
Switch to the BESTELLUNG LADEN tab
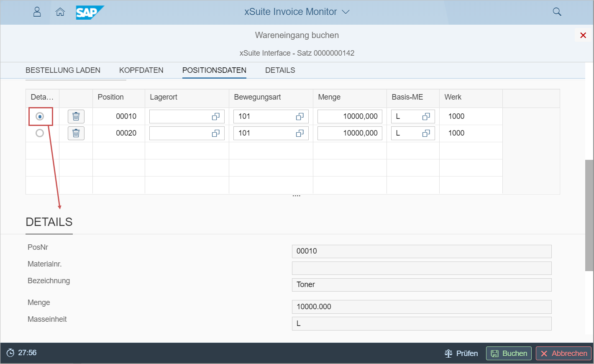pos(63,70)
